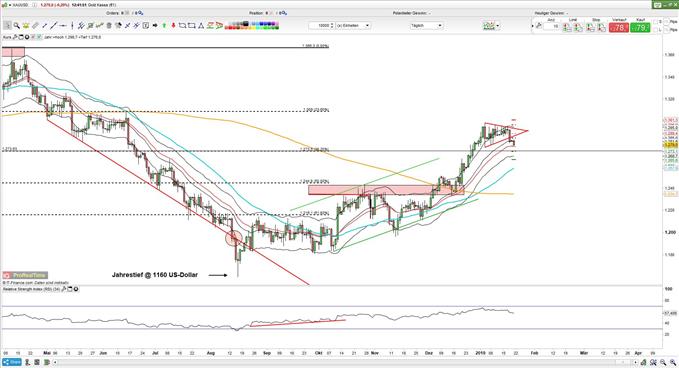Open the Täglich timeframe dropdown

point(427,26)
